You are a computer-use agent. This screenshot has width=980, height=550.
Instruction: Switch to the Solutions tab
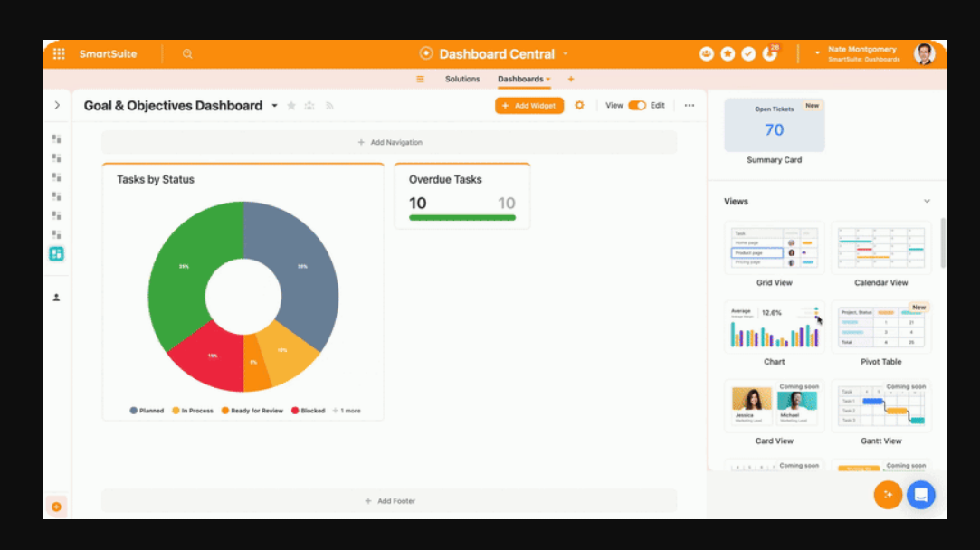[x=462, y=79]
